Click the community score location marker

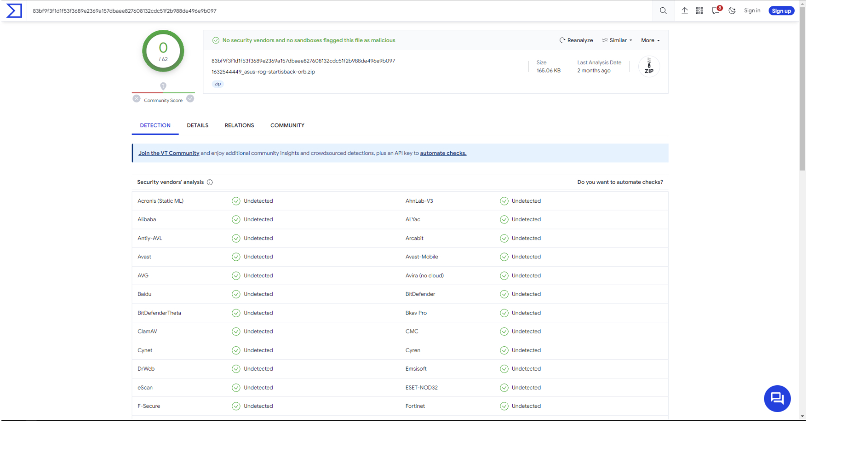[x=163, y=86]
